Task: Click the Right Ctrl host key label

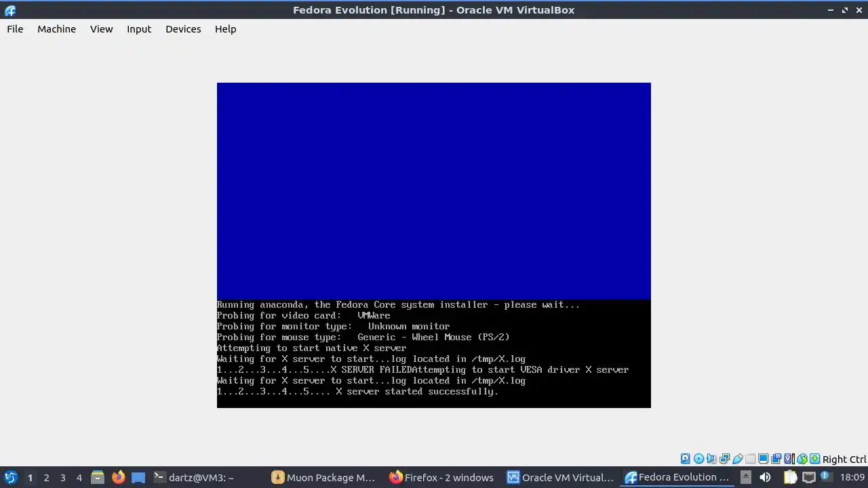Action: coord(844,460)
